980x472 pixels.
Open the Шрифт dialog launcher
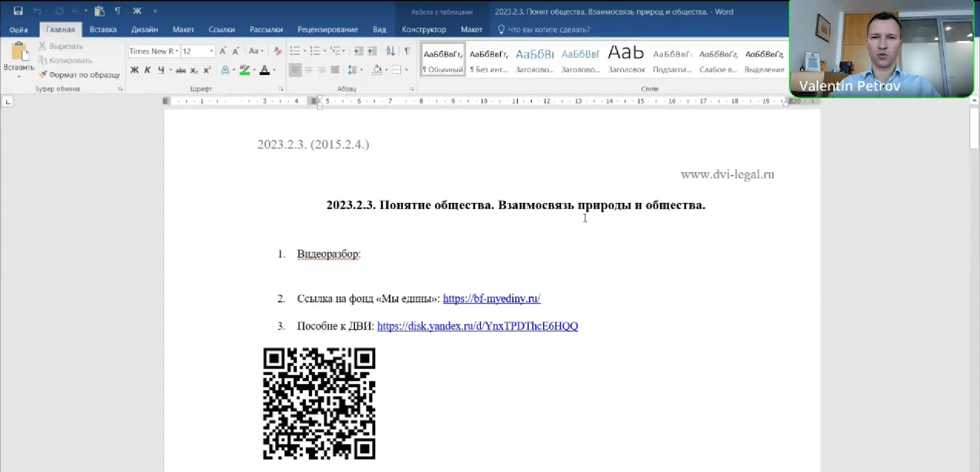pos(281,89)
